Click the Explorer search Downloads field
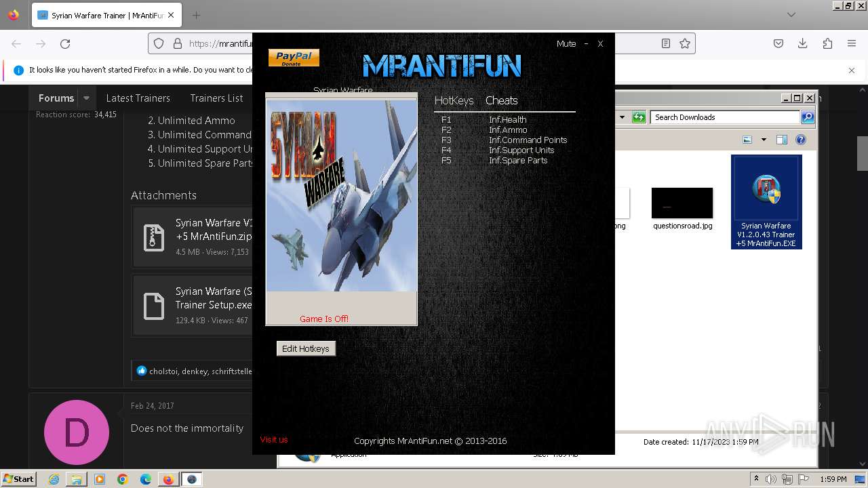 [x=725, y=117]
